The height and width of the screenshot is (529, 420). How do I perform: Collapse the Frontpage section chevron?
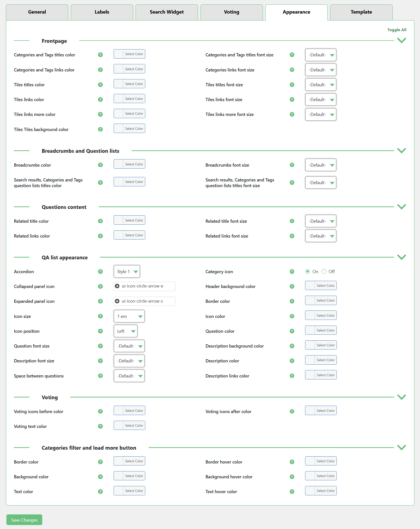(401, 41)
